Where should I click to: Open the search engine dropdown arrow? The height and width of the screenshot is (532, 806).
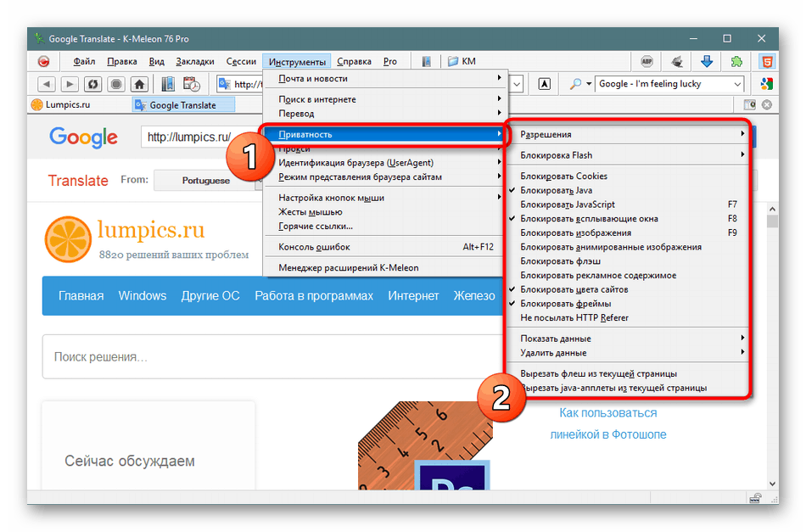coord(737,84)
